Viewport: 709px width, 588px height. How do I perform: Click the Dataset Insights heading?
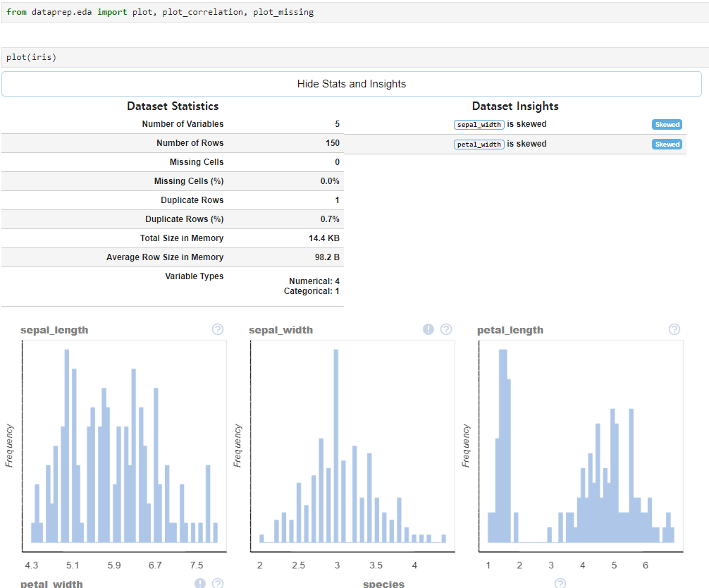515,106
